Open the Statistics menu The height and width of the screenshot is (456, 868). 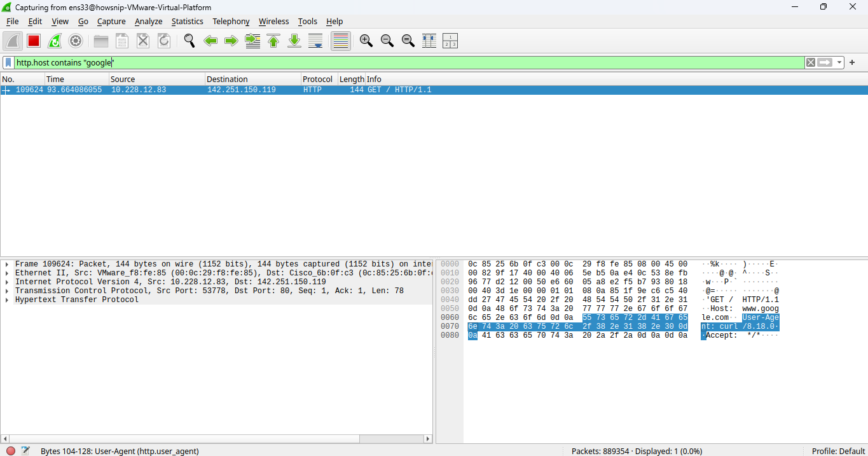tap(188, 21)
